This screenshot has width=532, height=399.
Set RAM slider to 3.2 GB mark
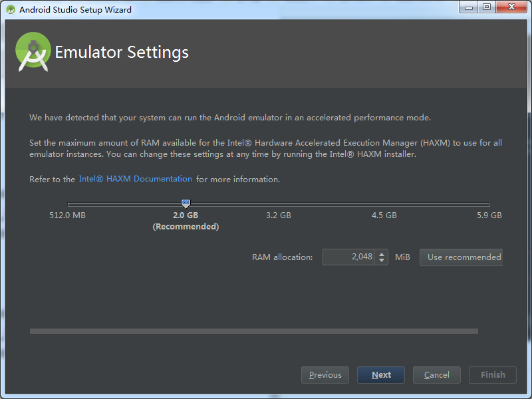(279, 204)
